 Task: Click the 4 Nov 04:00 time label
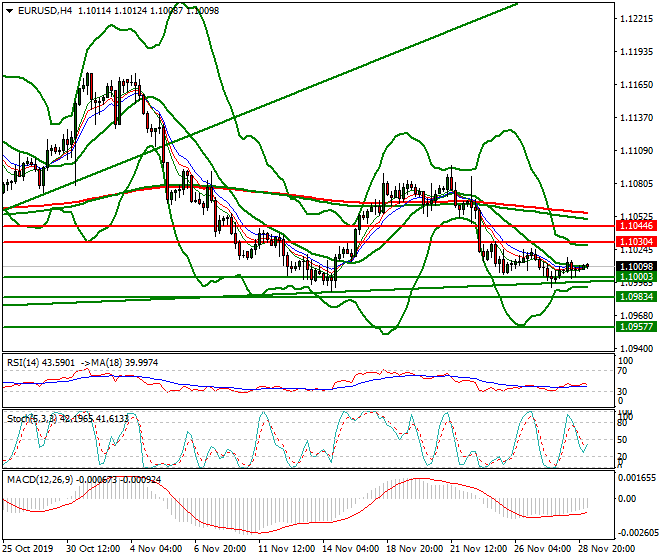click(x=157, y=549)
